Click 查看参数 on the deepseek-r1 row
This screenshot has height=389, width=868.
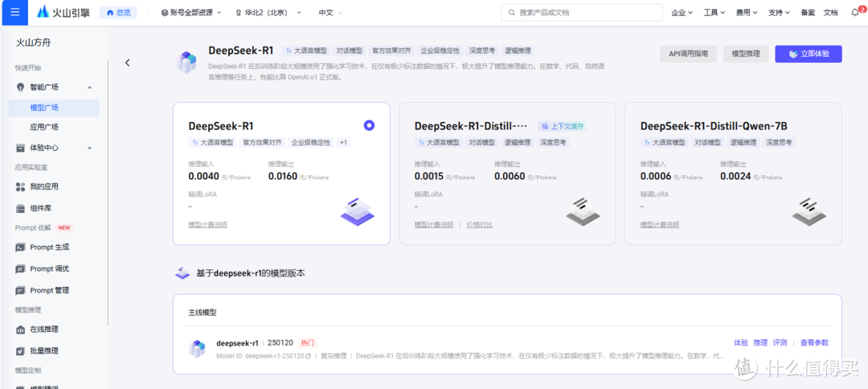(x=814, y=343)
